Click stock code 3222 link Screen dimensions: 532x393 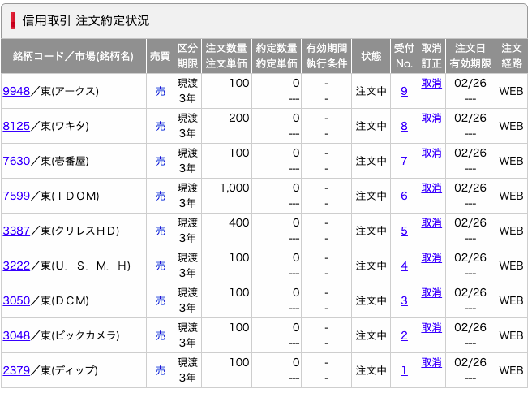16,266
